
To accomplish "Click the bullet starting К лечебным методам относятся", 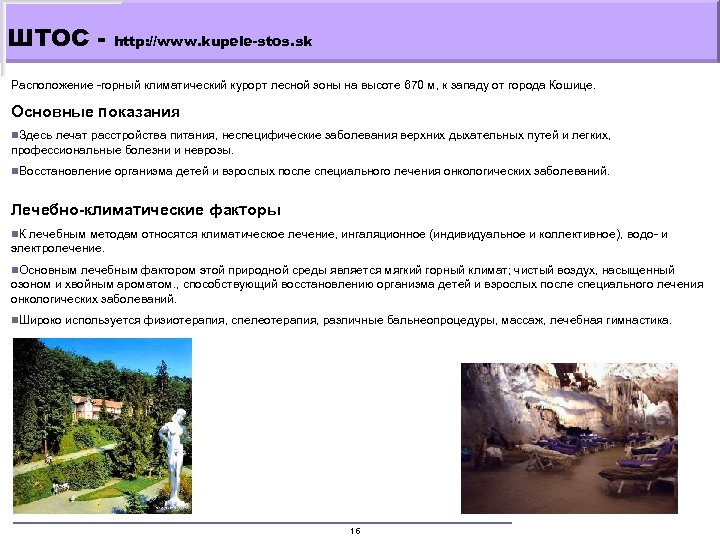I will coord(339,241).
